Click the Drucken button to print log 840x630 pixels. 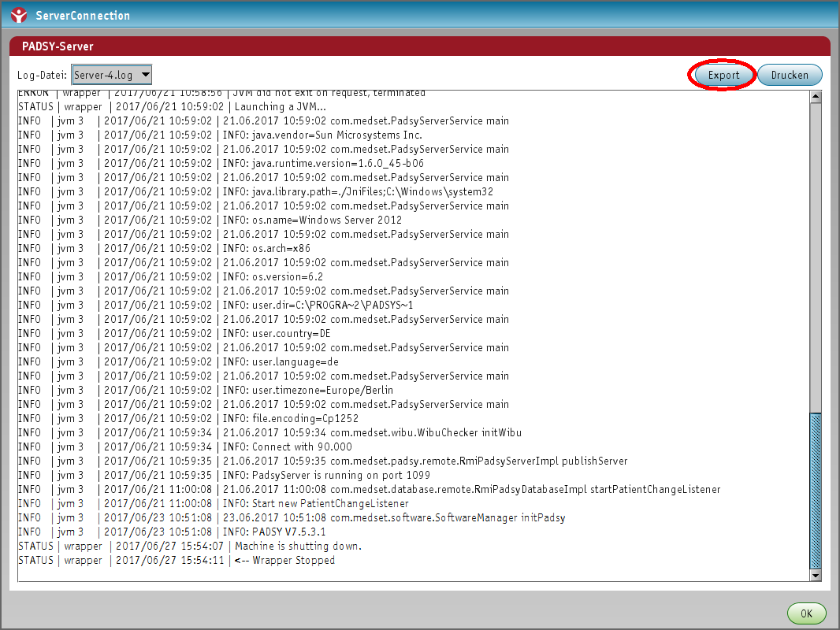(790, 75)
